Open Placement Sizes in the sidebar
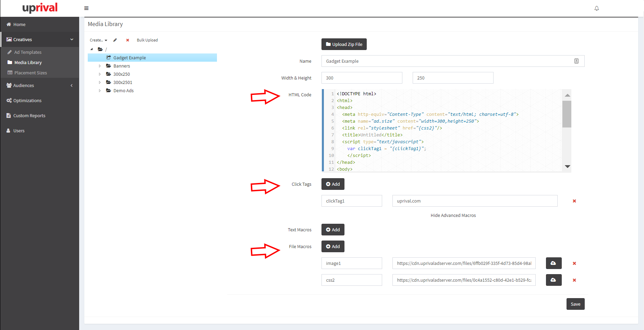The image size is (644, 330). tap(39, 73)
